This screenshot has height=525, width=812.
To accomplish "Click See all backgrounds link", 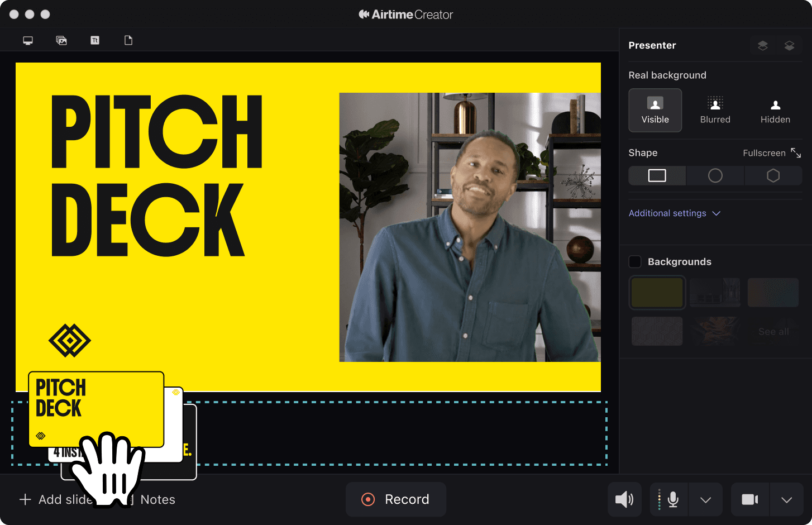I will [773, 331].
